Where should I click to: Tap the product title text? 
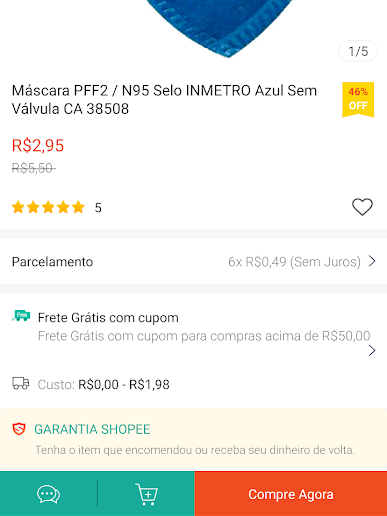pos(164,99)
